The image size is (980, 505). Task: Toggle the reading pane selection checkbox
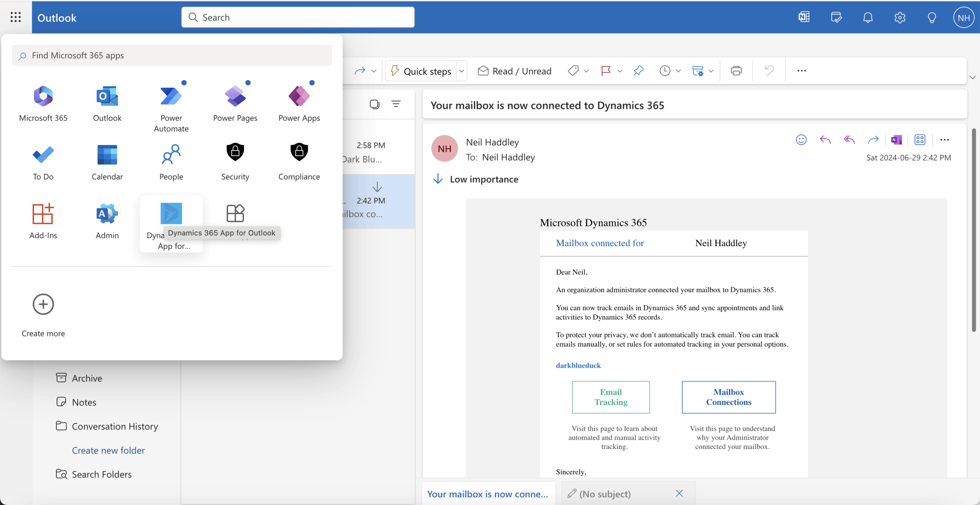pos(374,104)
